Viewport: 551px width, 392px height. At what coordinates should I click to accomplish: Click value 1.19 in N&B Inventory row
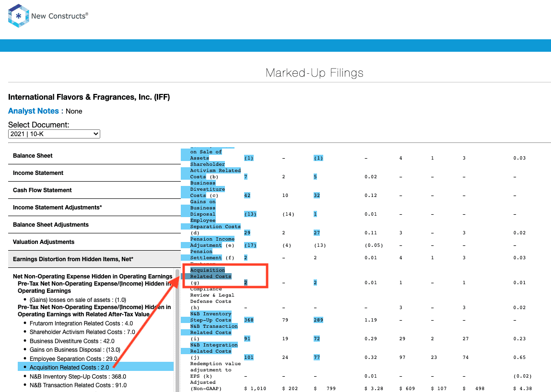click(x=371, y=320)
